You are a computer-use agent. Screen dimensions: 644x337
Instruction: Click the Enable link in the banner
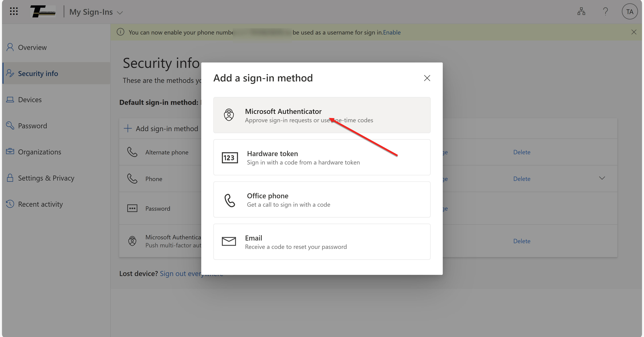392,32
